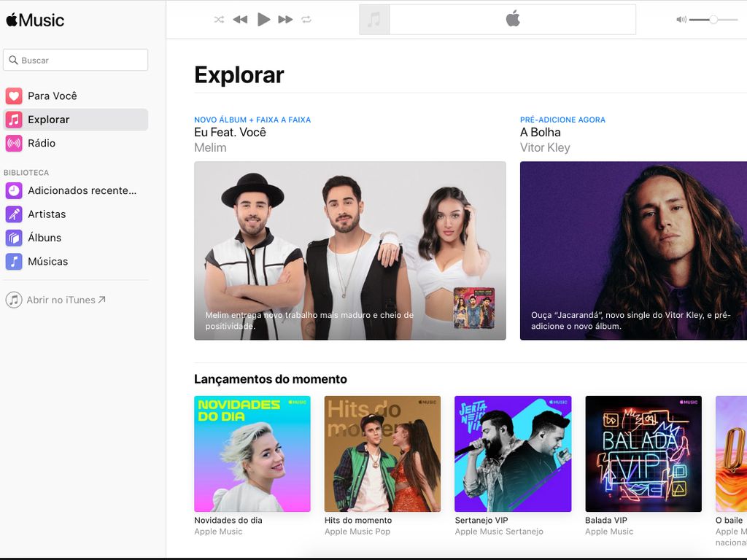
Task: Open the Melim featured banner image
Action: 350,251
